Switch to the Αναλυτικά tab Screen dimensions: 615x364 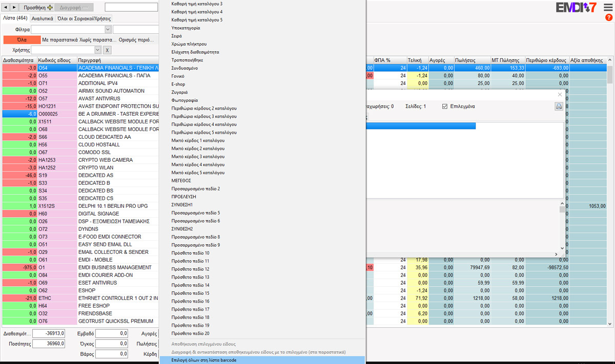(42, 18)
